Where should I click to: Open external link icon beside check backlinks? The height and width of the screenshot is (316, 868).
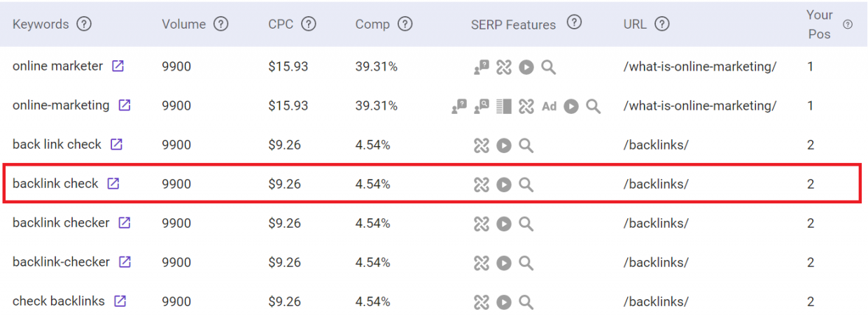pos(120,301)
